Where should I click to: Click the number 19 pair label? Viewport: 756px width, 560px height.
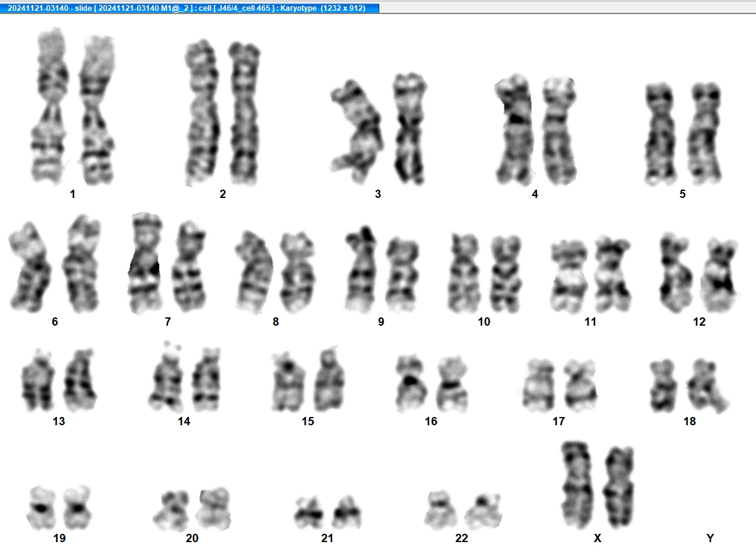click(x=59, y=538)
